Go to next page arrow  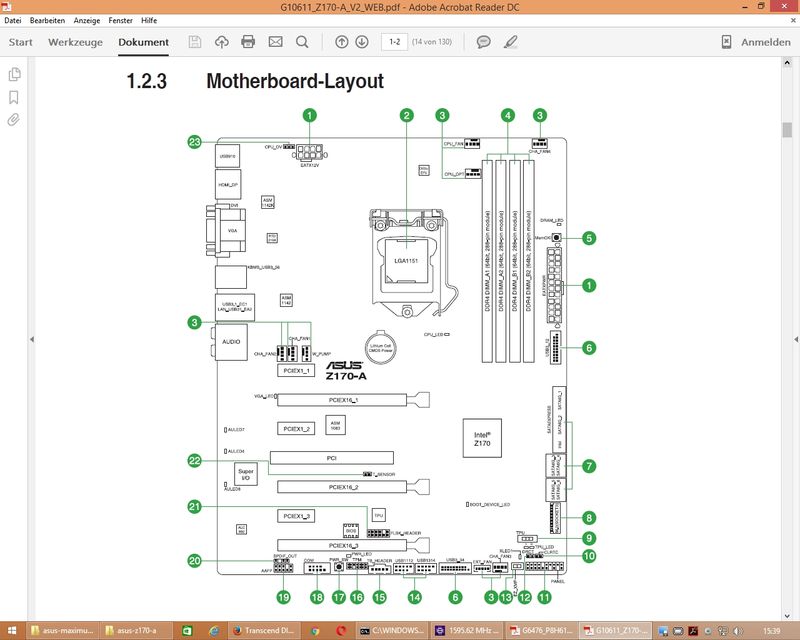tap(362, 42)
